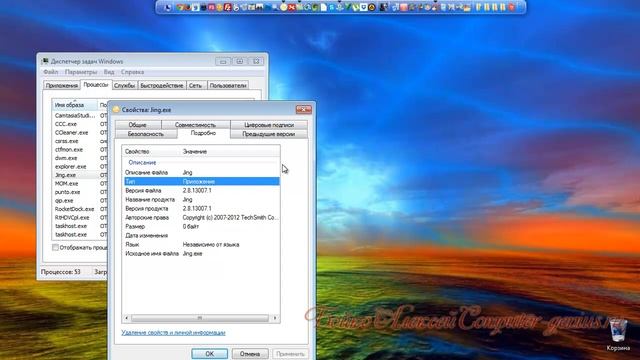This screenshot has width=640, height=360.
Task: Select the Подробно tab
Action: tap(203, 133)
